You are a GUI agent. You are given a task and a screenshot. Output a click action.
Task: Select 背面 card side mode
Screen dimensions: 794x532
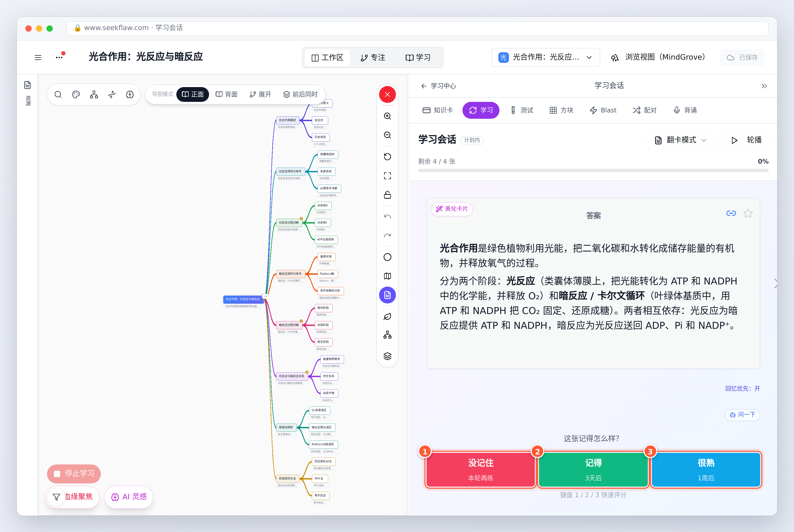pyautogui.click(x=227, y=94)
